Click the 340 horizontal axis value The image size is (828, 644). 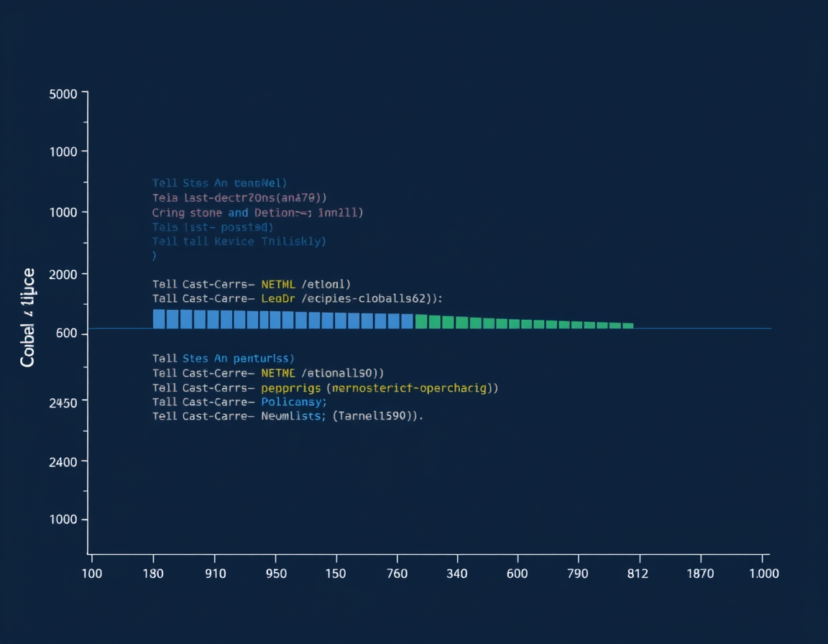point(457,574)
